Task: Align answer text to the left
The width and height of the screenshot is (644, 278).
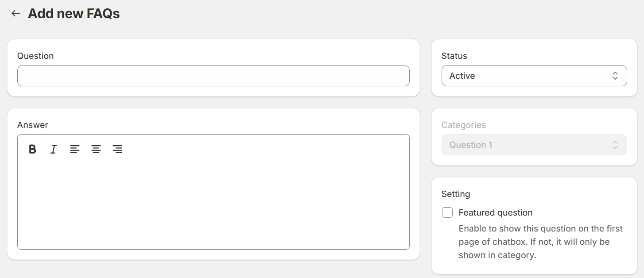Action: coord(75,149)
